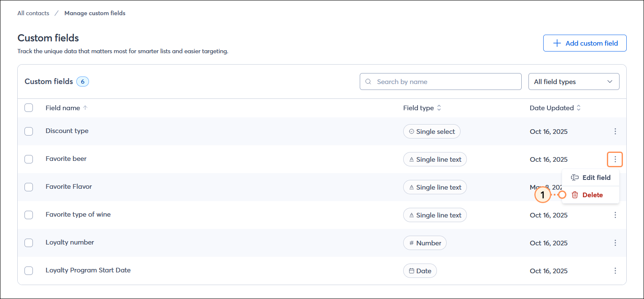Check the select-all checkbox in the table header
Screen dimensions: 644x299
coord(29,108)
